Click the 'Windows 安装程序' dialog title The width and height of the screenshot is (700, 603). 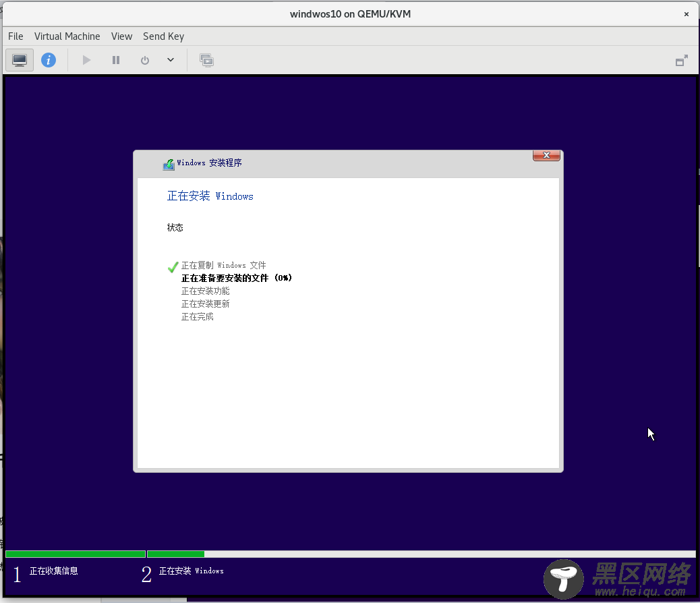pos(209,163)
